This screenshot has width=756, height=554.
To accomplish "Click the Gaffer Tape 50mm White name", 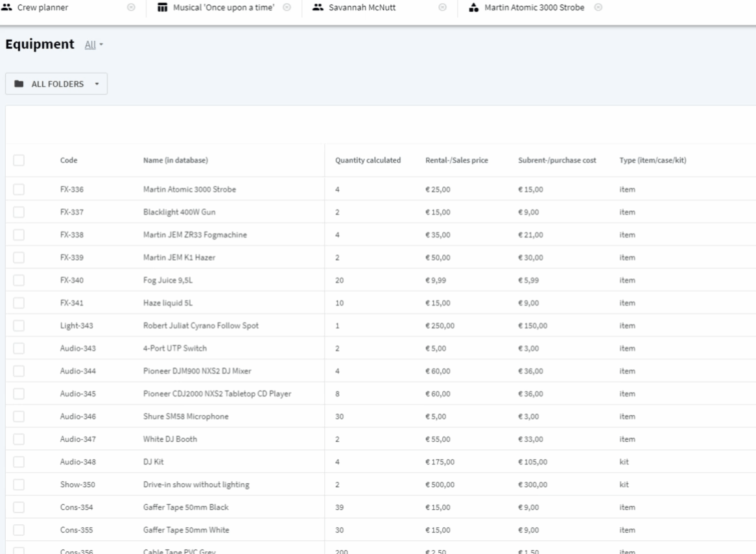I will 186,529.
